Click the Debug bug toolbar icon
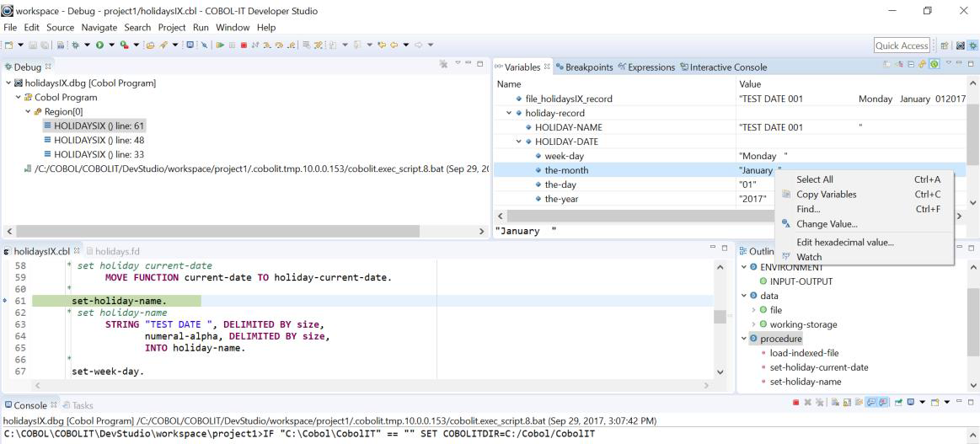The image size is (980, 444). (75, 45)
